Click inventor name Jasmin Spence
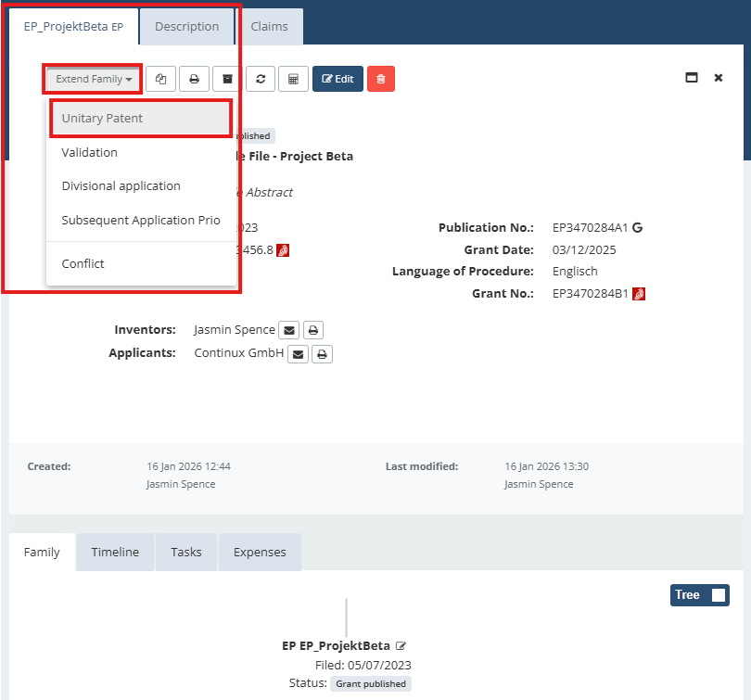This screenshot has height=700, width=751. 235,330
